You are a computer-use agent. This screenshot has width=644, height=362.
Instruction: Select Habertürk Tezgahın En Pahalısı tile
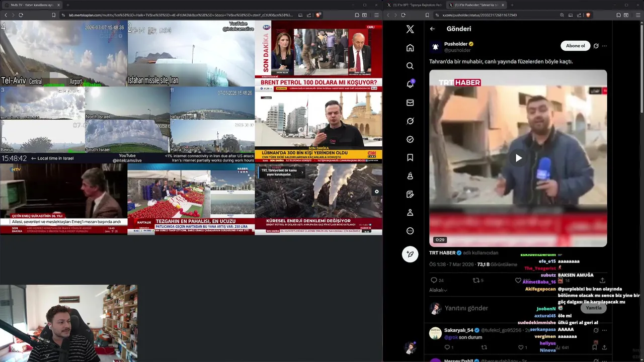click(191, 199)
